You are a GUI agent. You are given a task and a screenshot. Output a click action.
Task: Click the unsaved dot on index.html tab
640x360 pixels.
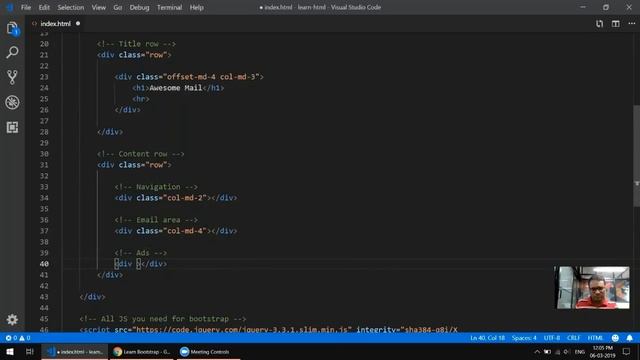click(x=78, y=24)
